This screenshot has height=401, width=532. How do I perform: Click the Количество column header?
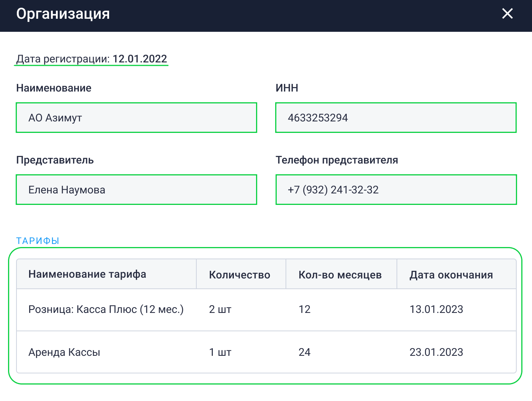point(240,275)
